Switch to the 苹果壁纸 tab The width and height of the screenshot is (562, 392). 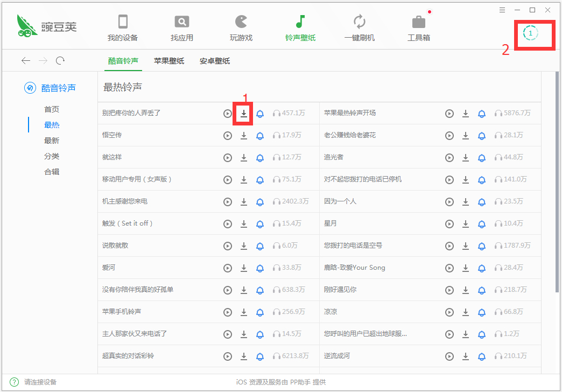coord(169,61)
